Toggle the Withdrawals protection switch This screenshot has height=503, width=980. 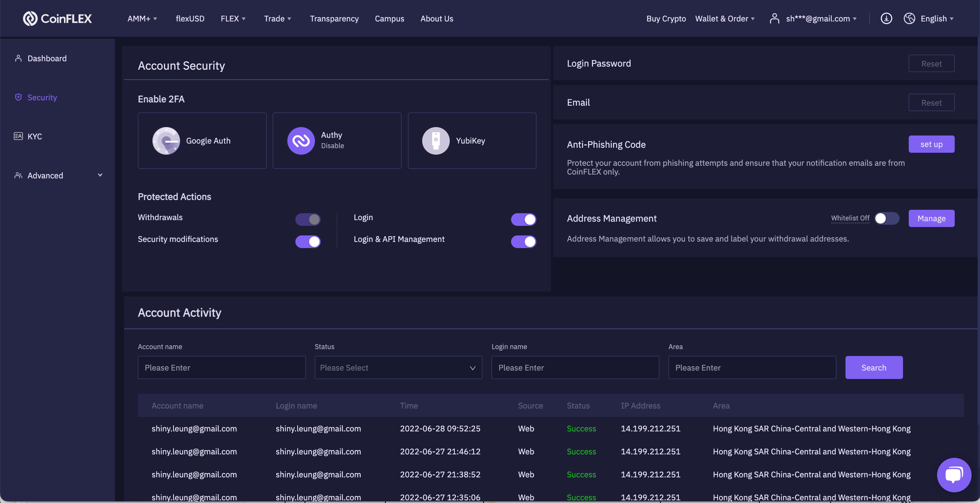pos(308,219)
